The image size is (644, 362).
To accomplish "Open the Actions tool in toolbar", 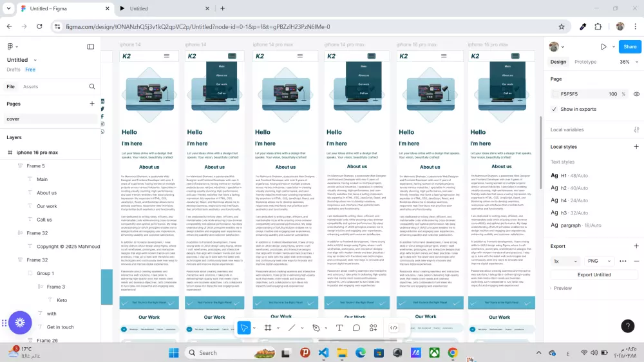I will click(x=373, y=328).
